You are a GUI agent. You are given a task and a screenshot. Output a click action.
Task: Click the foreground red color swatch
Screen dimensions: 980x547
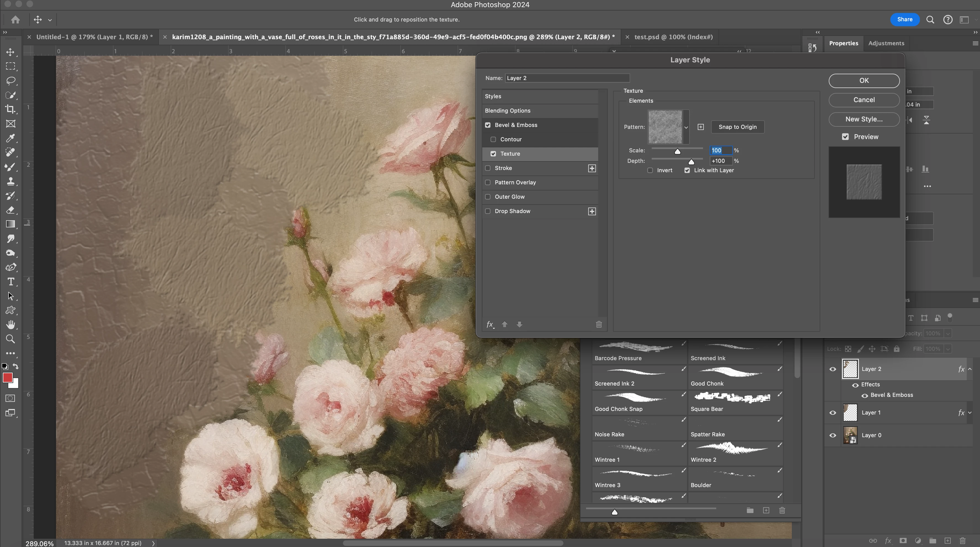click(x=7, y=377)
